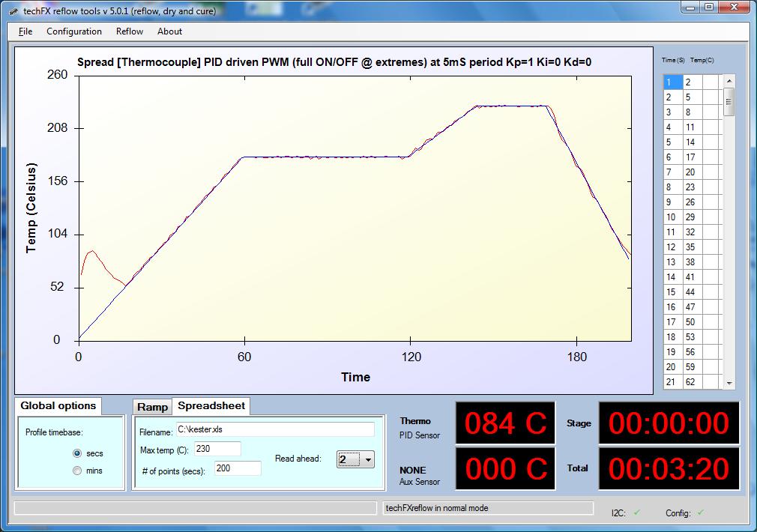Select the Global options tab
The height and width of the screenshot is (532, 757).
pyautogui.click(x=58, y=405)
